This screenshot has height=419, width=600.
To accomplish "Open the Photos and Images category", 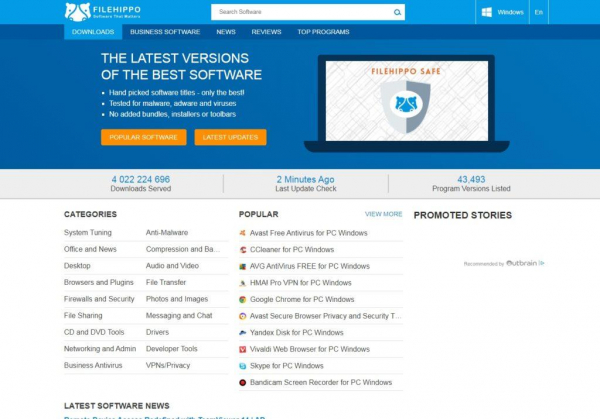I will coord(177,299).
